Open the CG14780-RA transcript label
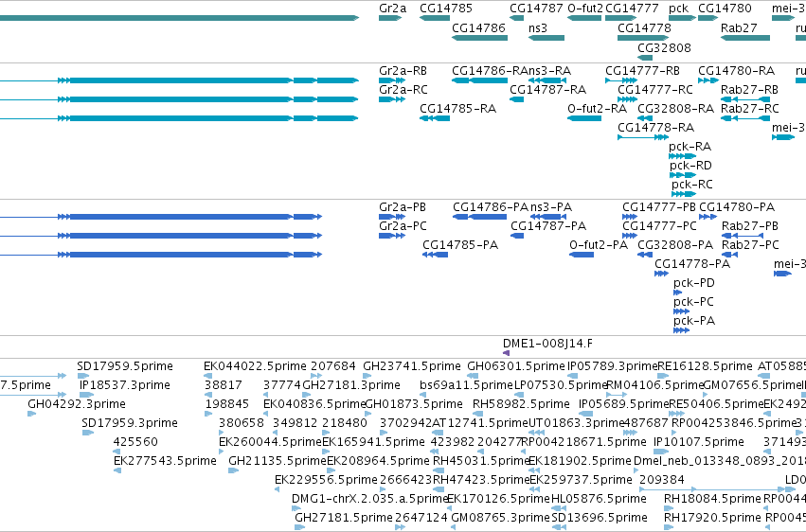This screenshot has width=806, height=532. 736,71
